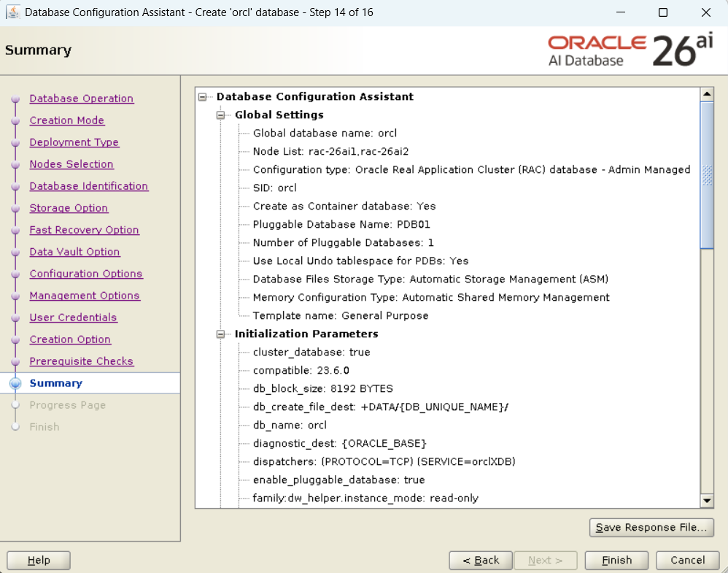Click the Oracle 26ai Database logo
The image size is (728, 573).
630,50
